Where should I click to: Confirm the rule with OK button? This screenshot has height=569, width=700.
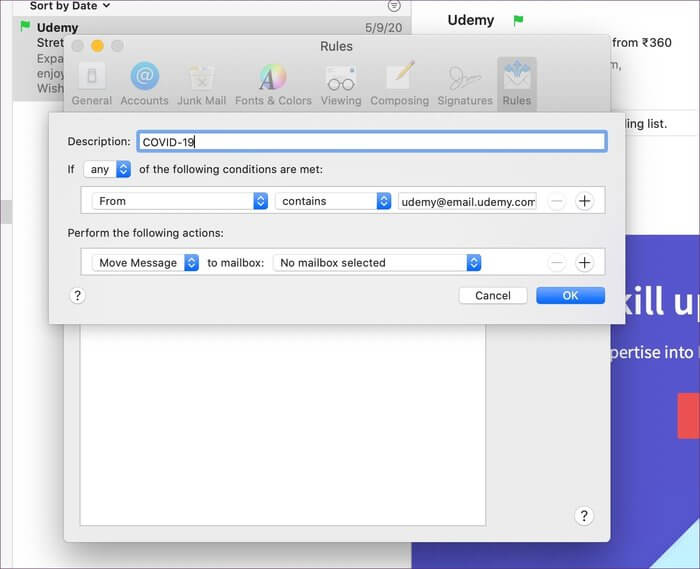tap(570, 295)
